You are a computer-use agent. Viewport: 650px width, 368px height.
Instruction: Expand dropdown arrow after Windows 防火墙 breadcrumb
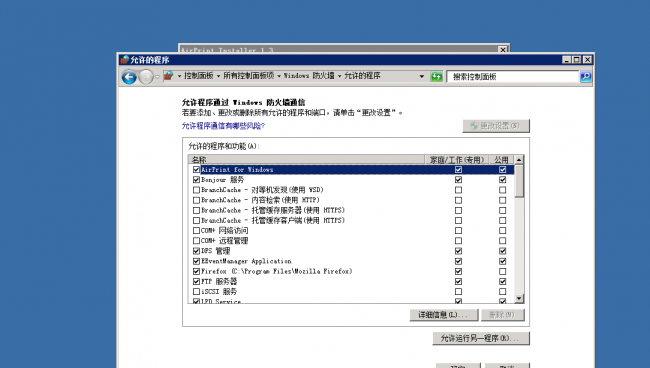[339, 76]
